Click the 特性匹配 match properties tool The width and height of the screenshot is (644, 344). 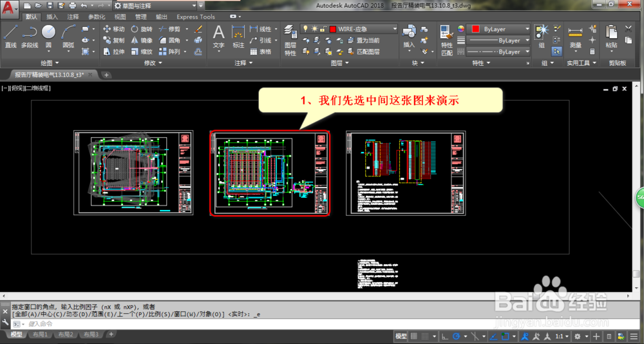coord(446,41)
